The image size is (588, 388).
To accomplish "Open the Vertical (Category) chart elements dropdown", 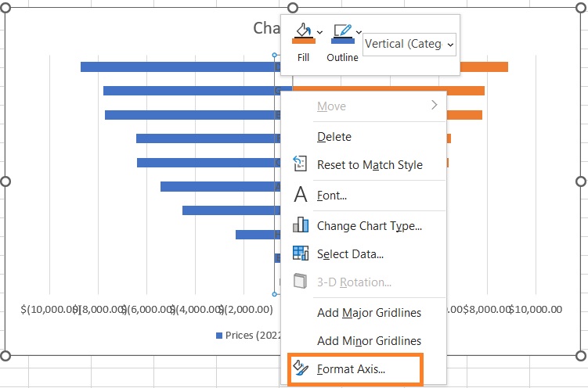I will [x=409, y=44].
